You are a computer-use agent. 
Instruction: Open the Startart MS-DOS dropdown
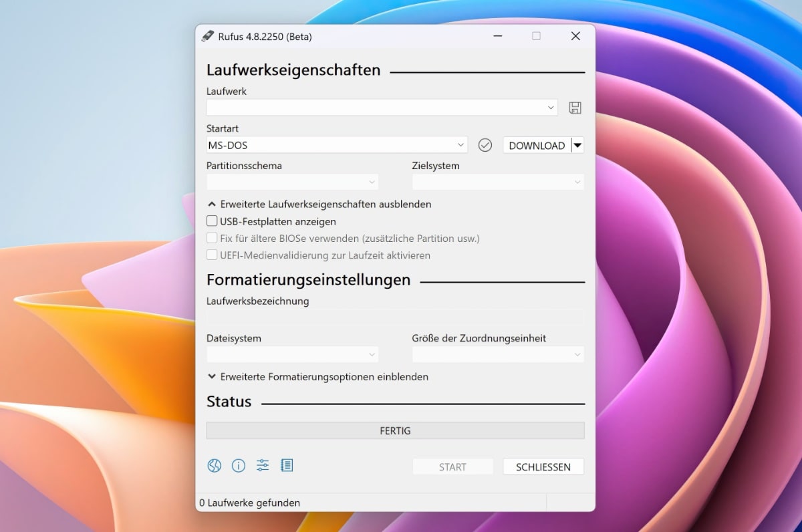(x=337, y=145)
